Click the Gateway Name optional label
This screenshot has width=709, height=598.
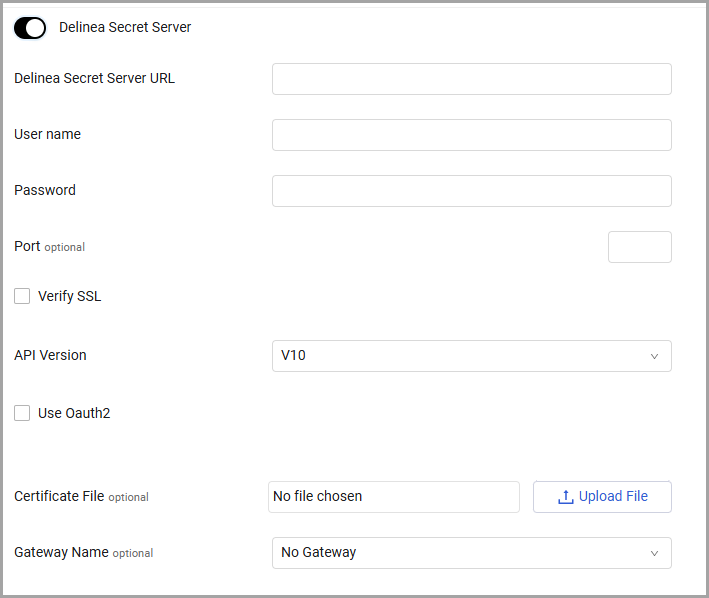pos(84,552)
